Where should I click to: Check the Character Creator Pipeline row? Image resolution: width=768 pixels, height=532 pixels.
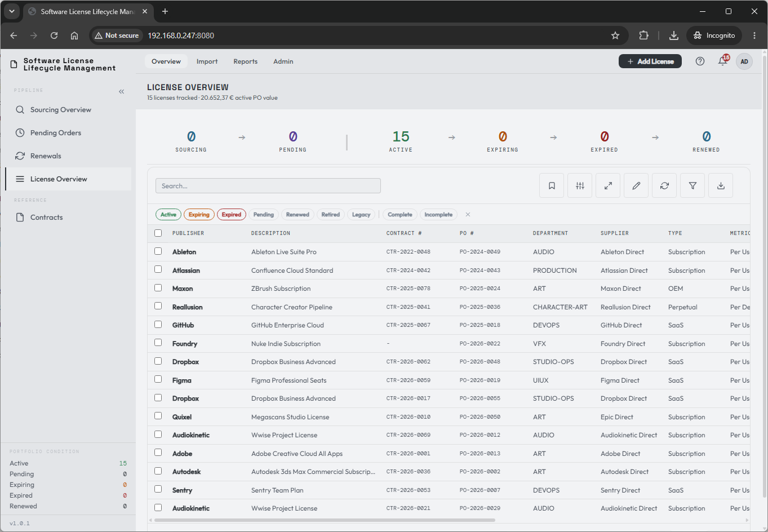click(158, 306)
